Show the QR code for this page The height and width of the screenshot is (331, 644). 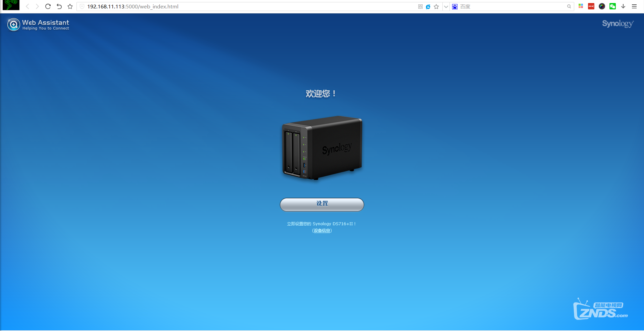[x=420, y=6]
